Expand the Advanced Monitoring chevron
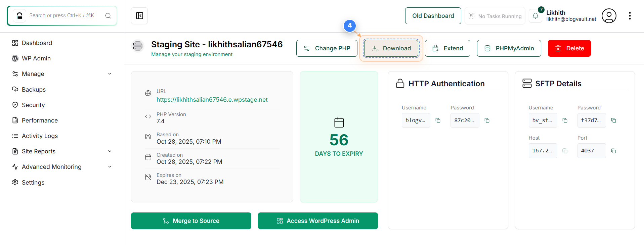The height and width of the screenshot is (245, 644). point(110,167)
